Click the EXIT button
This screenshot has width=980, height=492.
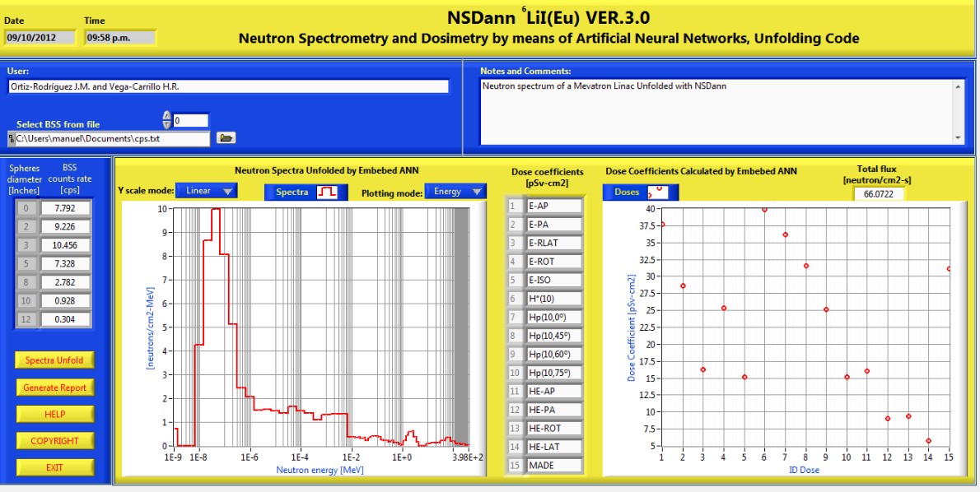coord(54,467)
